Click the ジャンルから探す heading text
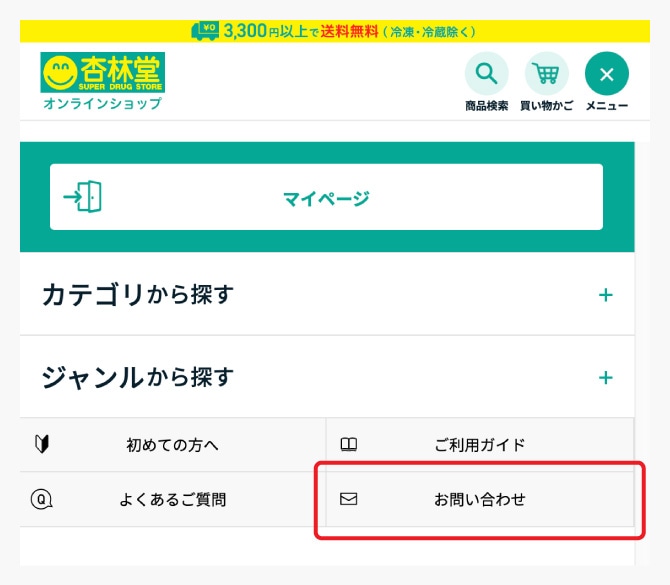 (138, 377)
